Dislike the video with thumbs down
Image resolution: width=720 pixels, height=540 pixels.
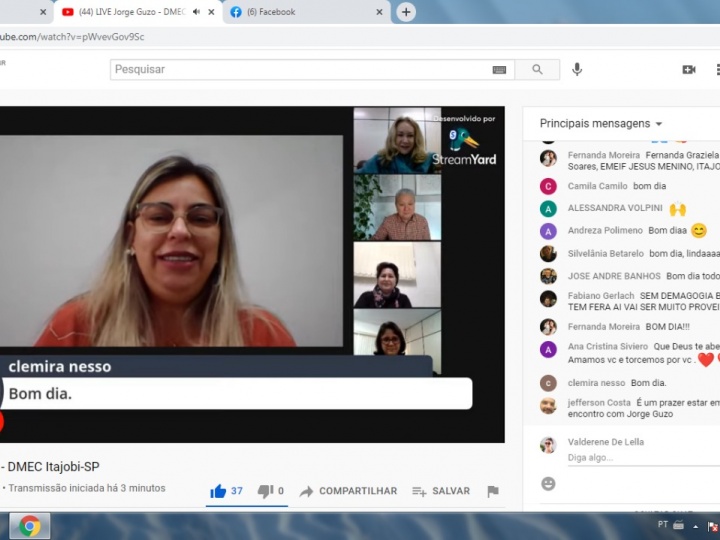[265, 491]
